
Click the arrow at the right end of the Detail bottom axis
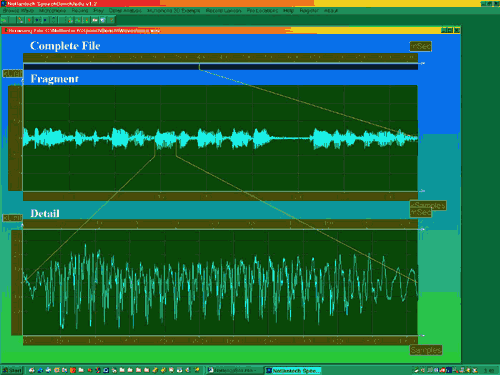[422, 336]
